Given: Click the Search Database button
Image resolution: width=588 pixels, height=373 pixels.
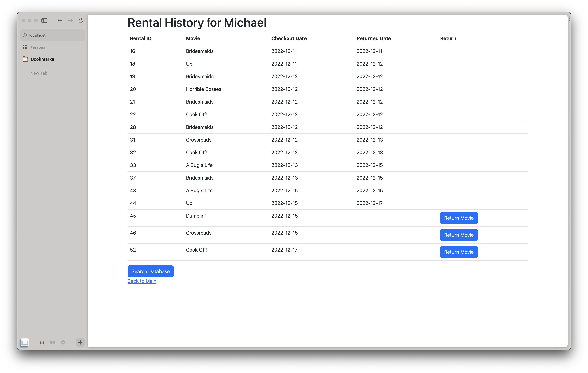Looking at the screenshot, I should pyautogui.click(x=150, y=271).
